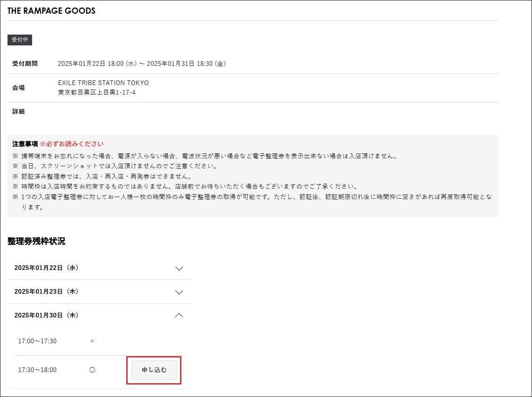Screen dimensions: 532x397
Task: Click the × unavailable icon for 17:00～17:30
Action: pos(92,341)
